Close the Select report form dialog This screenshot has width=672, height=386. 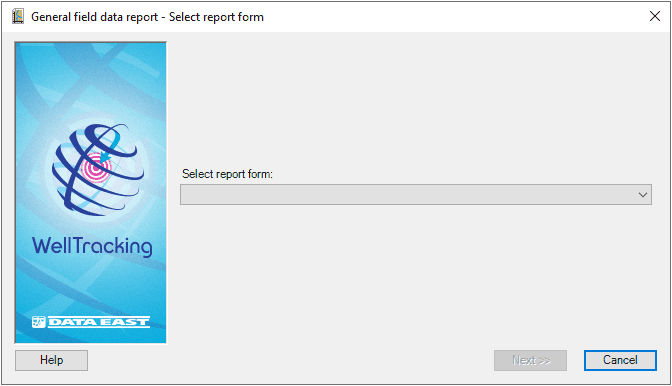coord(654,16)
